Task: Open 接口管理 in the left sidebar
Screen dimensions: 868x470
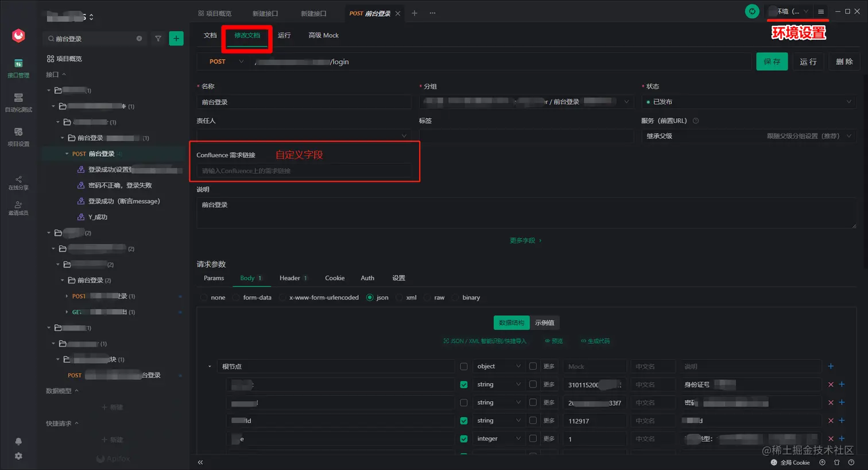Action: (x=18, y=68)
